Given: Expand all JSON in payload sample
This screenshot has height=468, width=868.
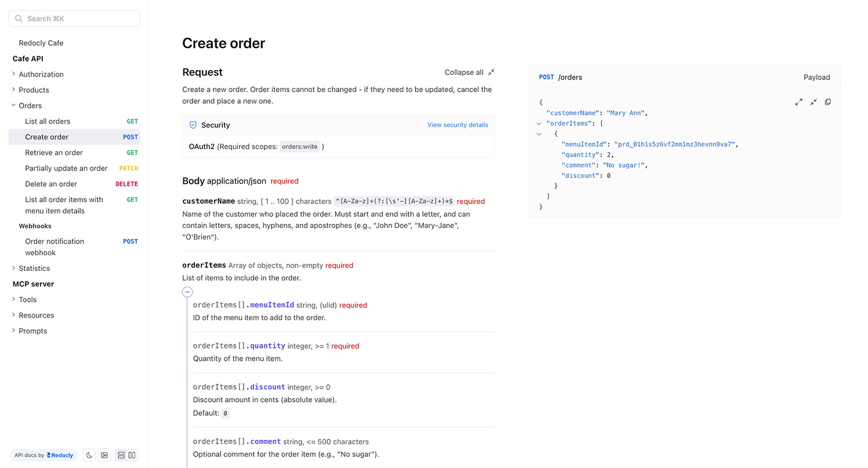Looking at the screenshot, I should pyautogui.click(x=799, y=102).
